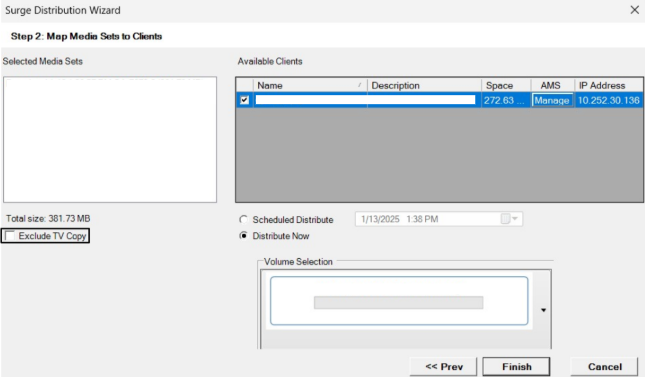Go back with the << Prev button

tap(444, 366)
